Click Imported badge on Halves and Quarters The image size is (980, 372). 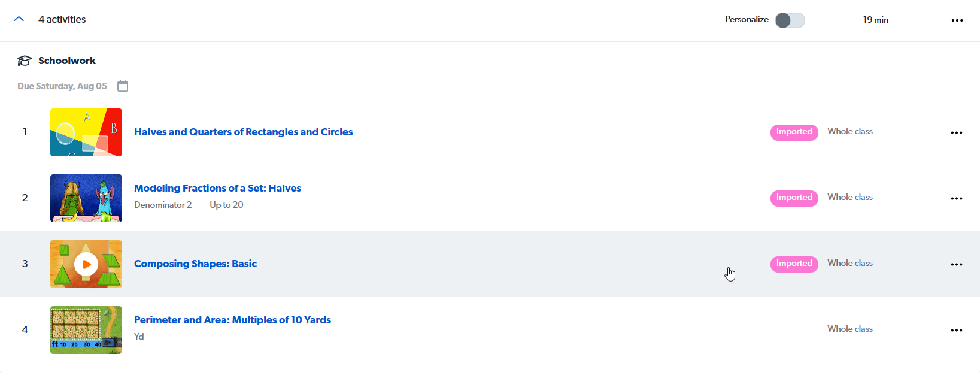794,132
